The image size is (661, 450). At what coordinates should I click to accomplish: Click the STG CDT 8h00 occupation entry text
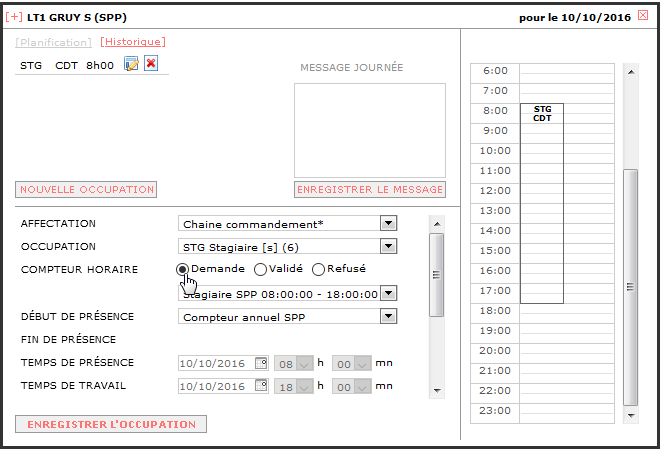[x=67, y=65]
